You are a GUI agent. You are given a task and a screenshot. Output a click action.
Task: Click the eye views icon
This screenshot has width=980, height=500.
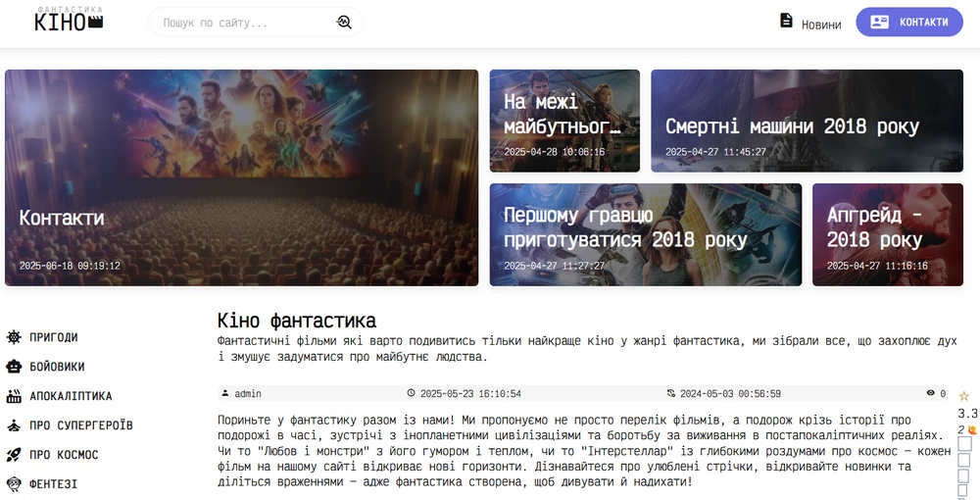pos(931,393)
